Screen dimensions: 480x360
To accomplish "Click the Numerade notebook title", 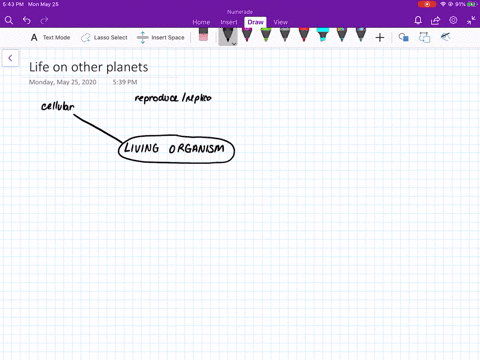I will click(240, 12).
